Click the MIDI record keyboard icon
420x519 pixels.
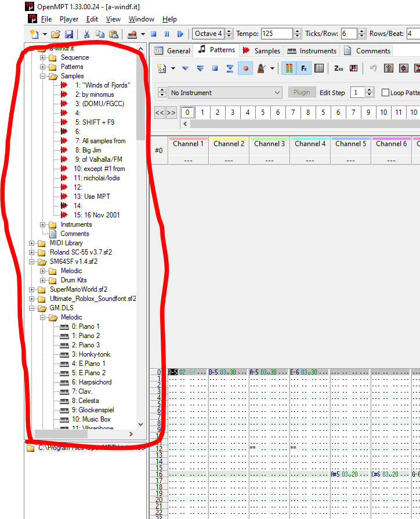coord(132,34)
